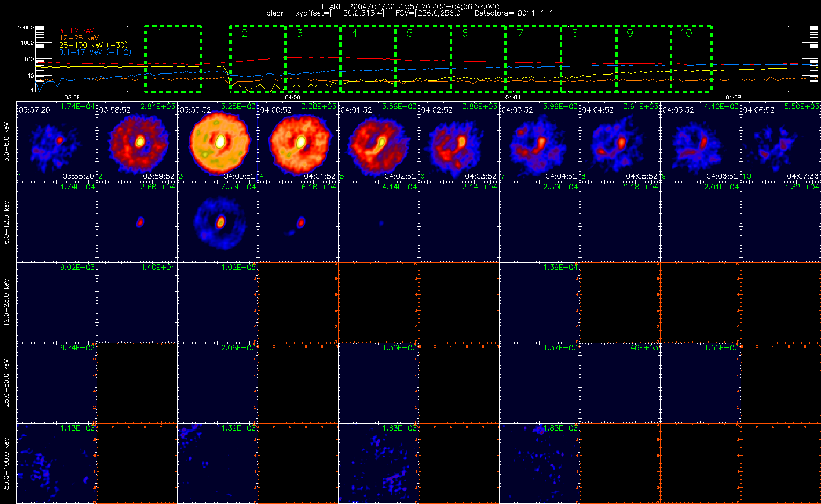Open the 3.0-6.0 keV image with peak 3.80E+03
The height and width of the screenshot is (504, 821).
[459, 141]
